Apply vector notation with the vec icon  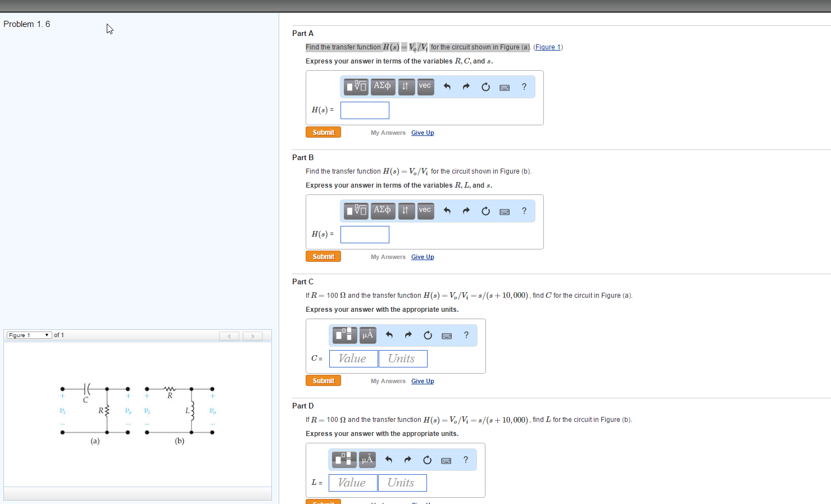pyautogui.click(x=425, y=87)
